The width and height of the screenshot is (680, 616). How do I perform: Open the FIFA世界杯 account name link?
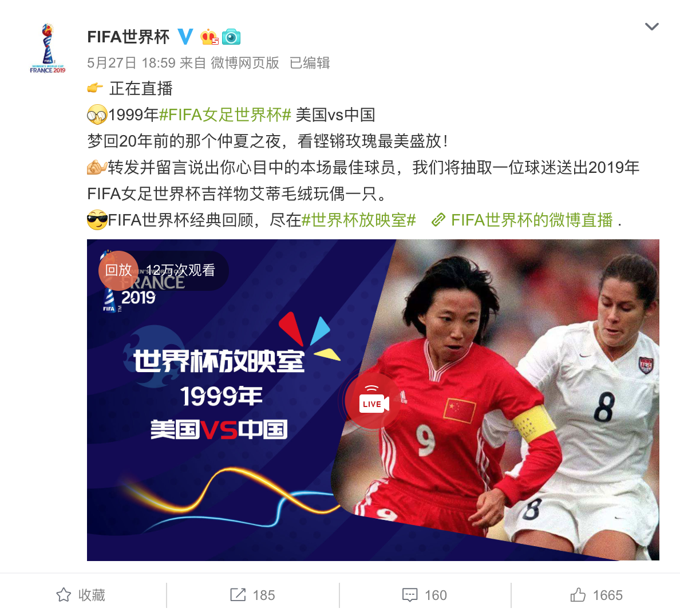tap(128, 37)
